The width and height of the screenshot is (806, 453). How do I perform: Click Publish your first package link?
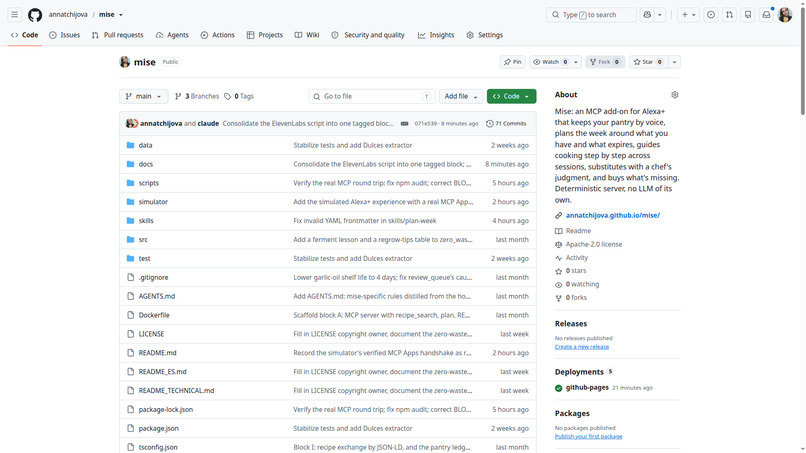click(589, 437)
